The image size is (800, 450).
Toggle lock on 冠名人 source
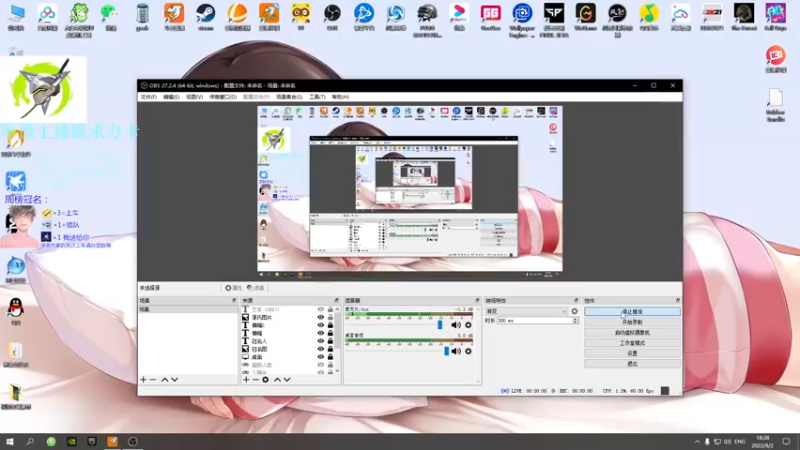(330, 341)
